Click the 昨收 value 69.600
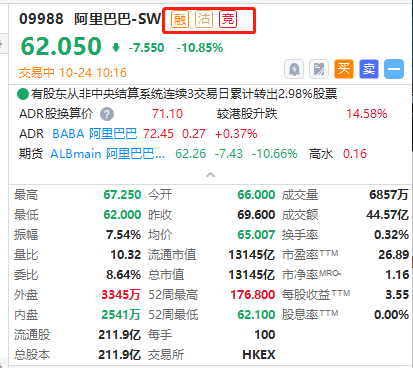 click(256, 215)
